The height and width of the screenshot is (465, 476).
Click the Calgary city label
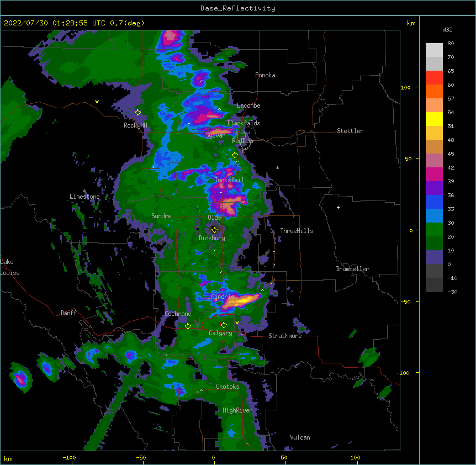220,333
